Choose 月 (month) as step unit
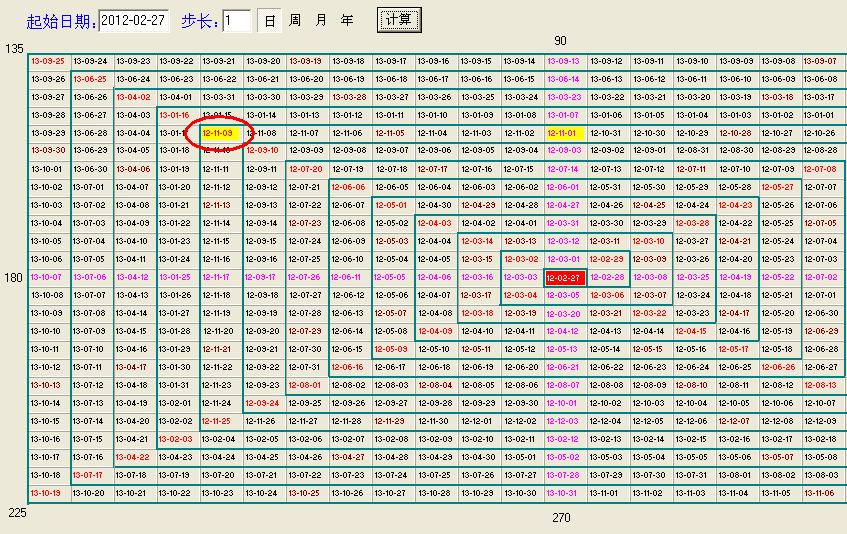 321,20
